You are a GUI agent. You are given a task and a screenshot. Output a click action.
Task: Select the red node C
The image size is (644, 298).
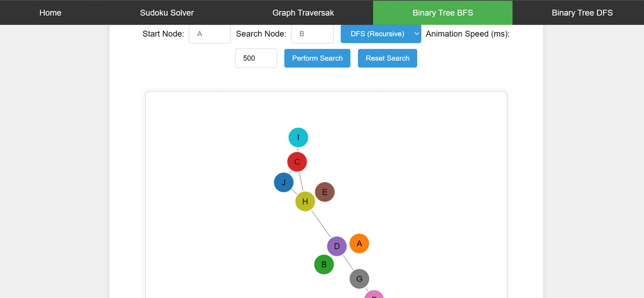click(x=297, y=162)
